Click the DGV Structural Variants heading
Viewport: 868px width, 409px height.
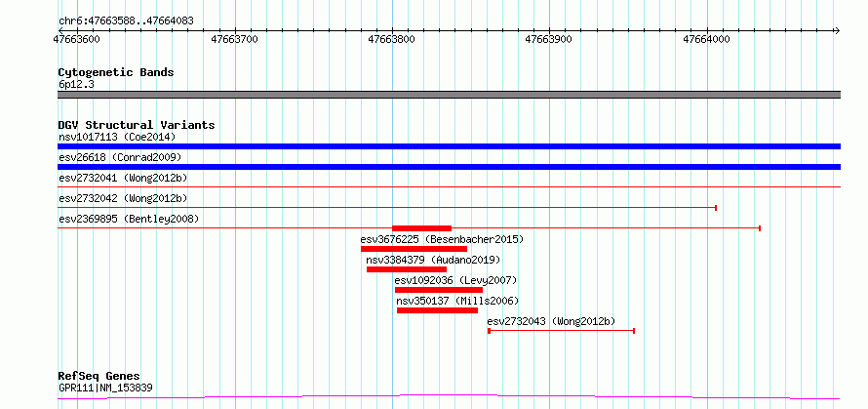pyautogui.click(x=137, y=125)
